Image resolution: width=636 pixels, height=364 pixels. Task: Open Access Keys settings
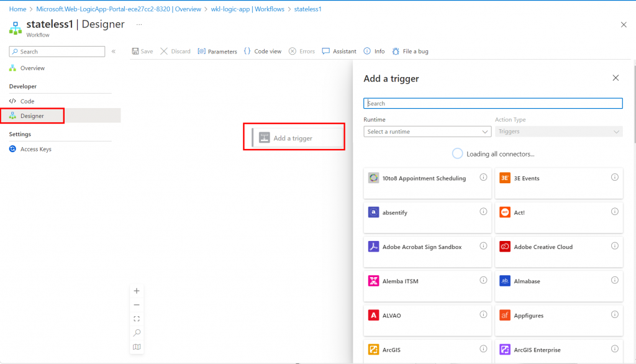point(35,149)
